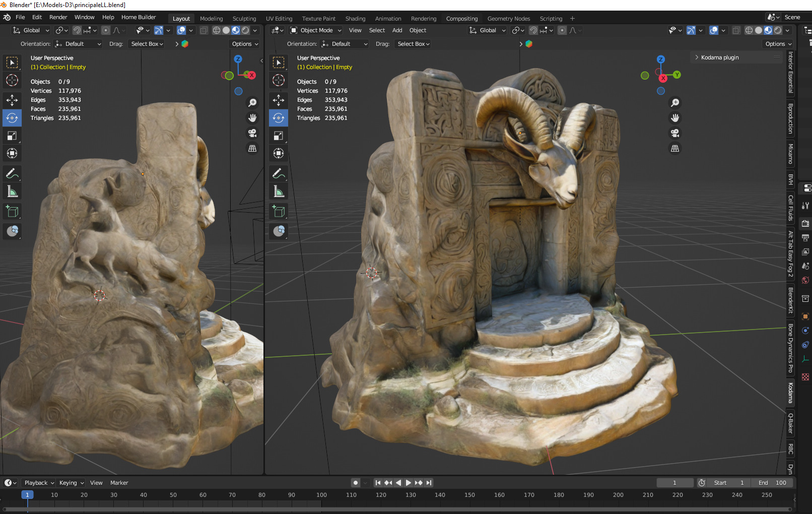Click the End frame field showing 100
This screenshot has height=514, width=812.
(772, 483)
